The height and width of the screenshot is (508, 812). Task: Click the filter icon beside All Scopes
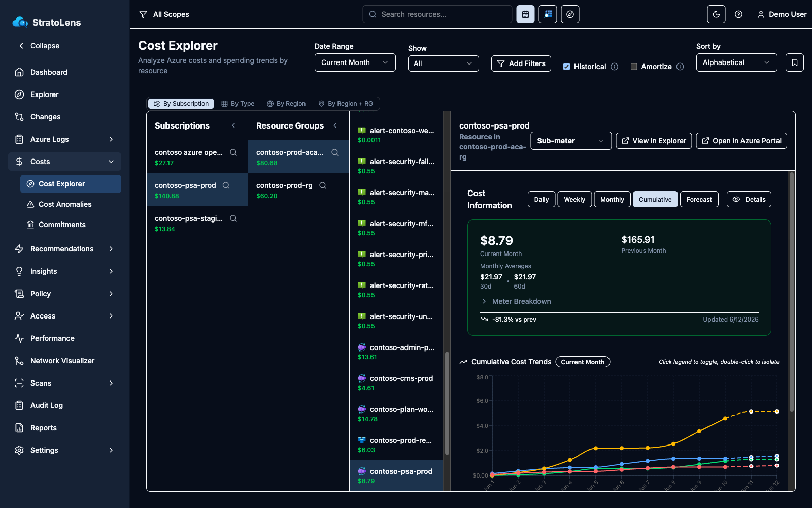point(143,14)
